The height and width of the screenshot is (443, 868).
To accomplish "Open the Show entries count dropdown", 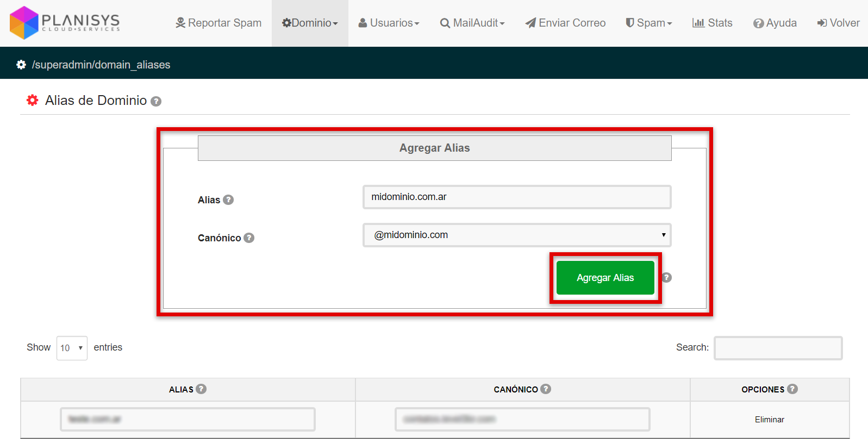I will point(72,348).
